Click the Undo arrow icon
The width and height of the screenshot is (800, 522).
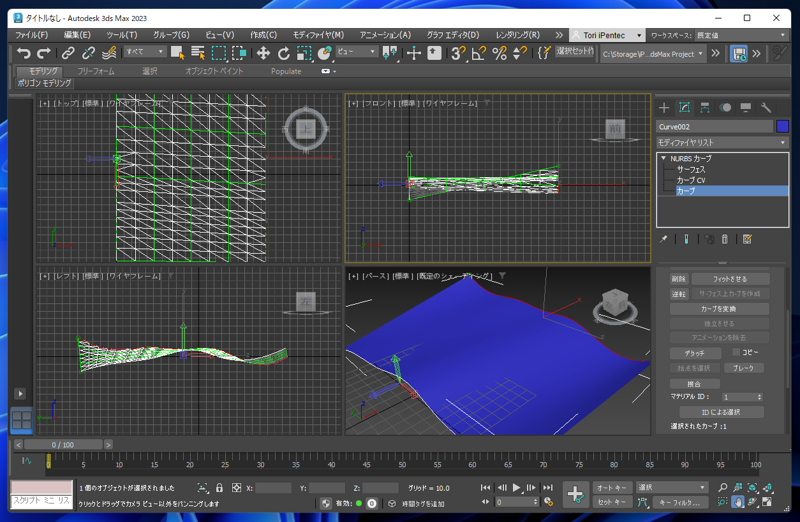[23, 53]
